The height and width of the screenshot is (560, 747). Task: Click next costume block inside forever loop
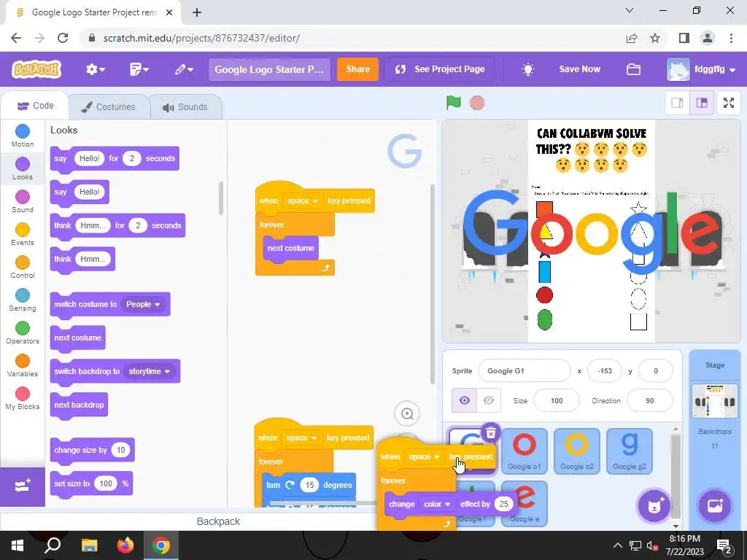click(x=290, y=248)
